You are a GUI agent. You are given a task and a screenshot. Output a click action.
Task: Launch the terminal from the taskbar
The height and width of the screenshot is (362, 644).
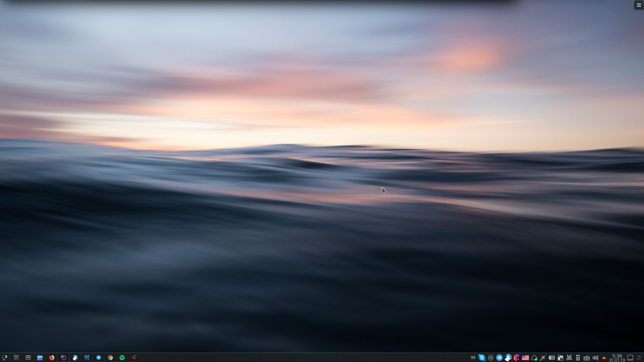pyautogui.click(x=17, y=357)
